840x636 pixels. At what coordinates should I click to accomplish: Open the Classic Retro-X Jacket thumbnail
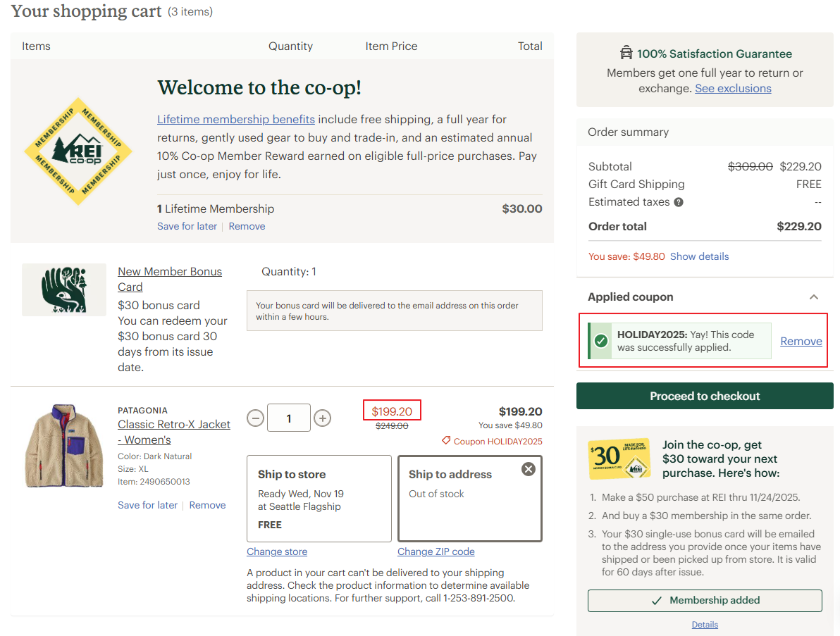[x=54, y=446]
